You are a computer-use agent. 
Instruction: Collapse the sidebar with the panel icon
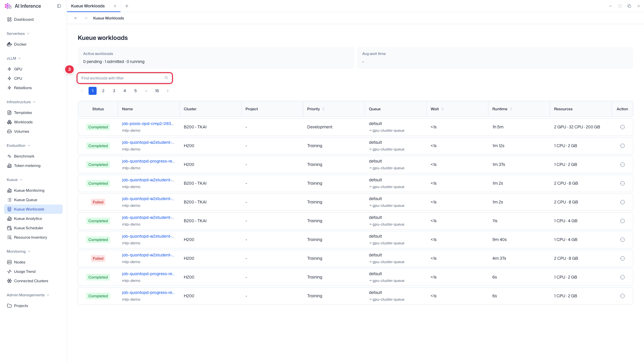point(59,6)
